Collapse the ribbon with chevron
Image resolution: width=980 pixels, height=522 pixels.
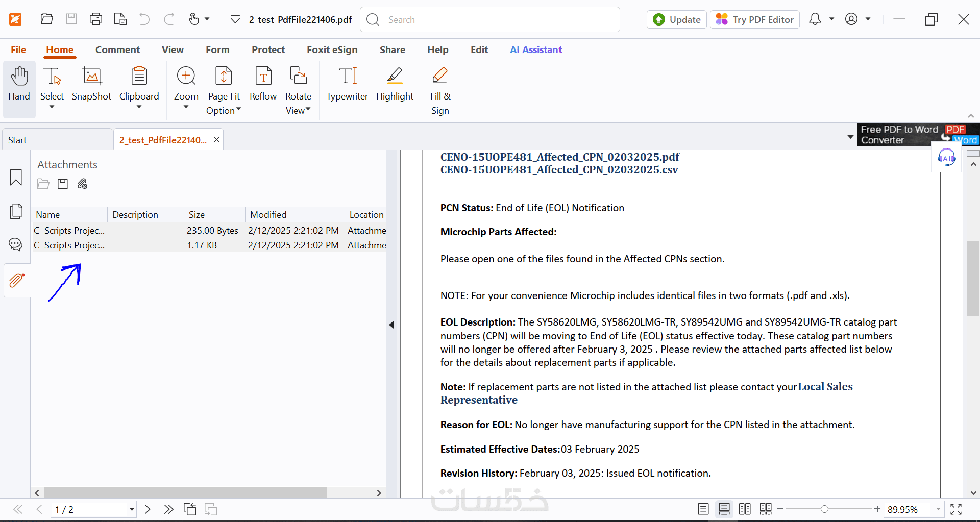click(971, 116)
